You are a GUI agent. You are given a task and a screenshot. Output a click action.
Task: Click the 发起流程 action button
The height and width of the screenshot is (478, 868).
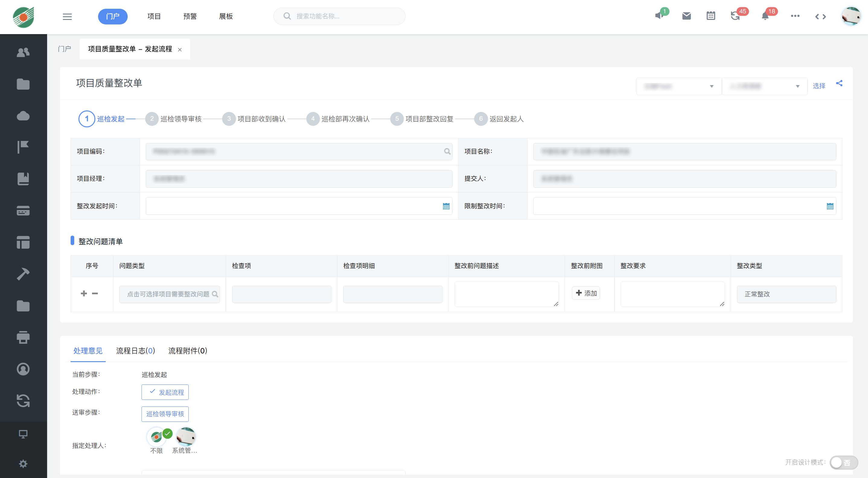165,392
